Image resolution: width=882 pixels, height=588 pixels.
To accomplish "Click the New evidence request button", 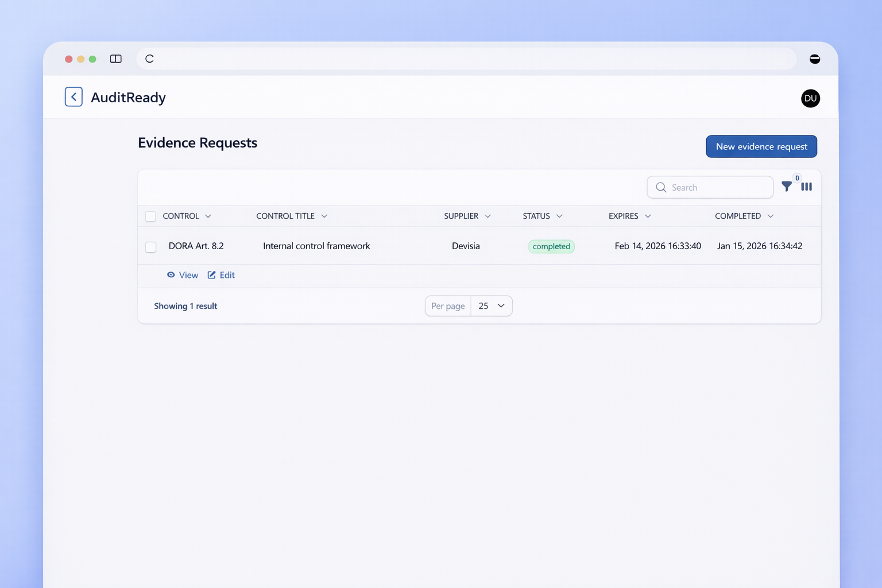I will 761,146.
